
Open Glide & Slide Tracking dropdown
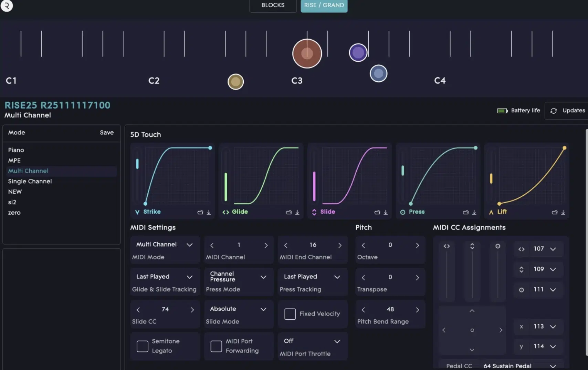coord(165,277)
